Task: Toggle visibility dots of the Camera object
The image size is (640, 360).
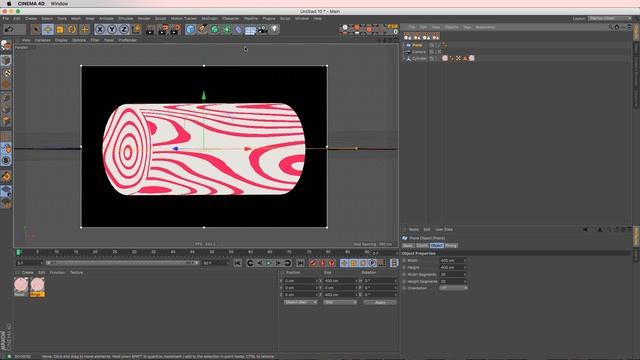Action: 436,52
